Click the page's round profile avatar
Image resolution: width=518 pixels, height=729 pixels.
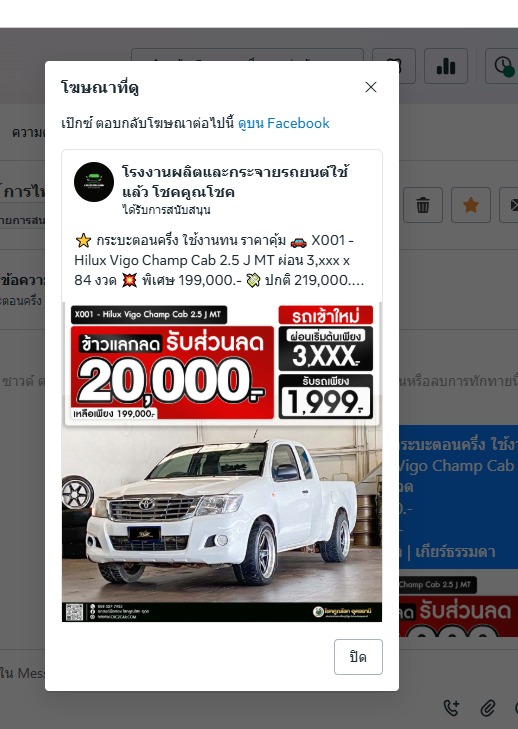pos(94,182)
